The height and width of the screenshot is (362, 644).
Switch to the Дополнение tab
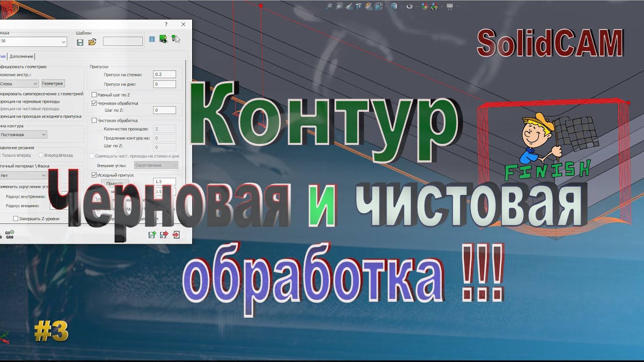click(22, 56)
